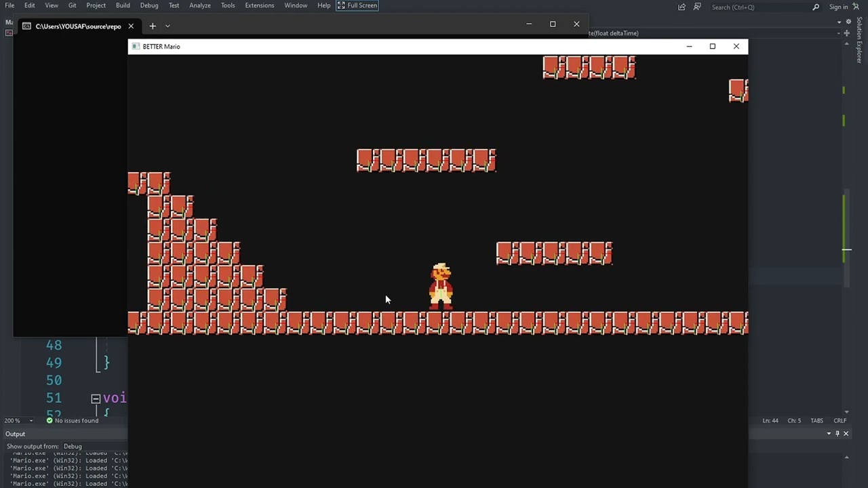Click the account person icon beside Sign in

(856, 7)
